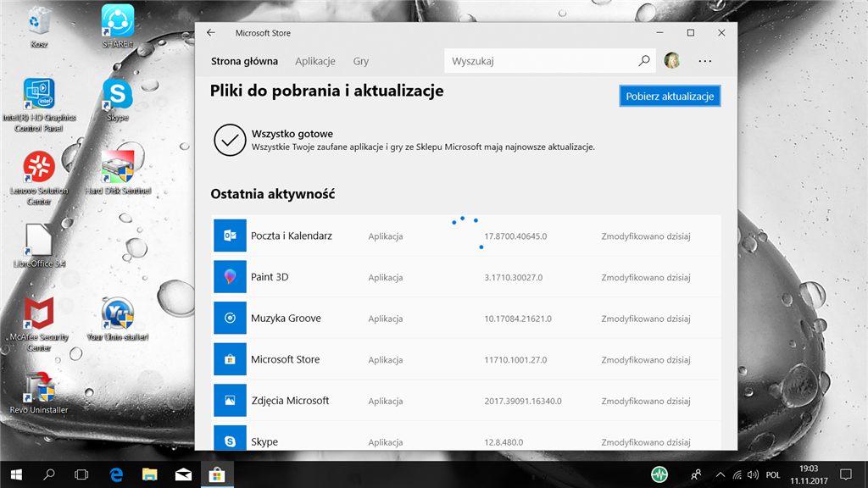Select version 17.8700.40645.0 text
Screen dimensions: 868x488
[515, 236]
